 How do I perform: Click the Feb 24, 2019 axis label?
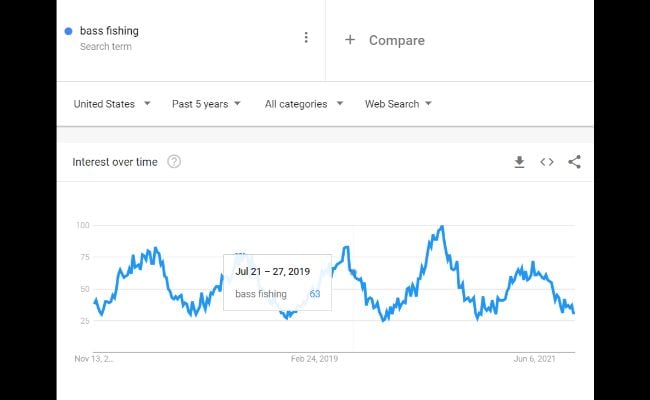click(x=314, y=359)
